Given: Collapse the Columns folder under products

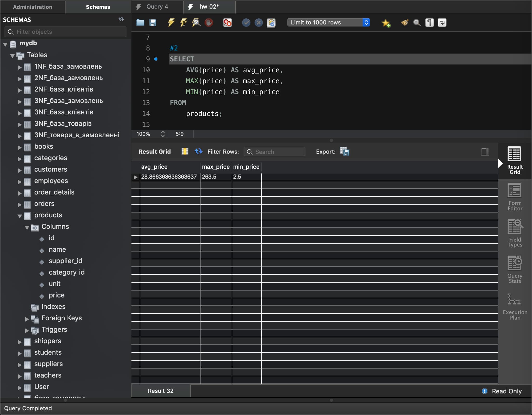Looking at the screenshot, I should pos(27,228).
